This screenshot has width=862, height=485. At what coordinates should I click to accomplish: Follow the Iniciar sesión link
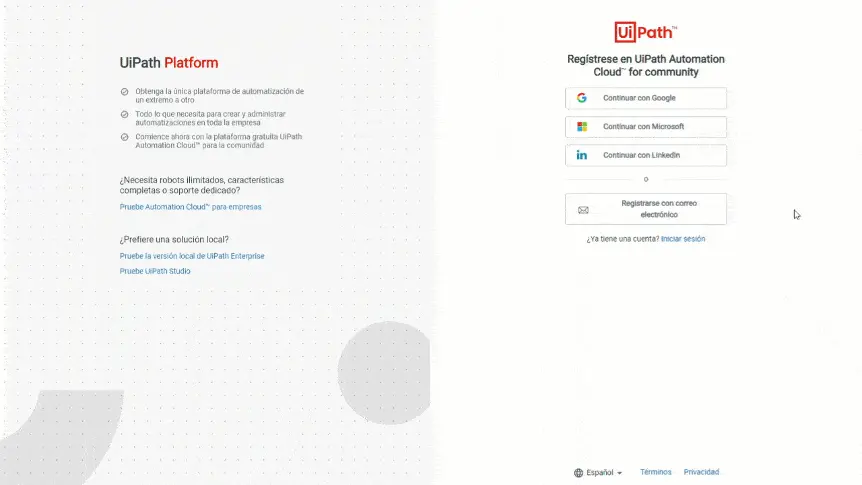click(x=683, y=239)
